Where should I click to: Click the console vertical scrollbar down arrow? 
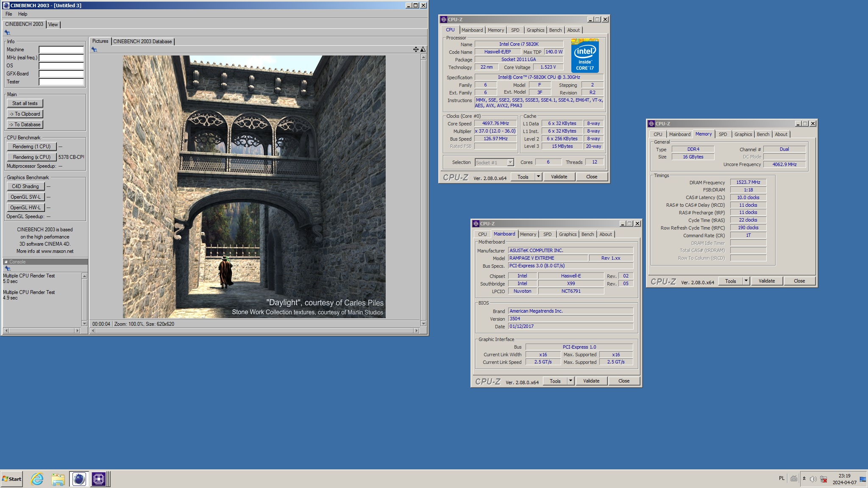click(x=84, y=324)
